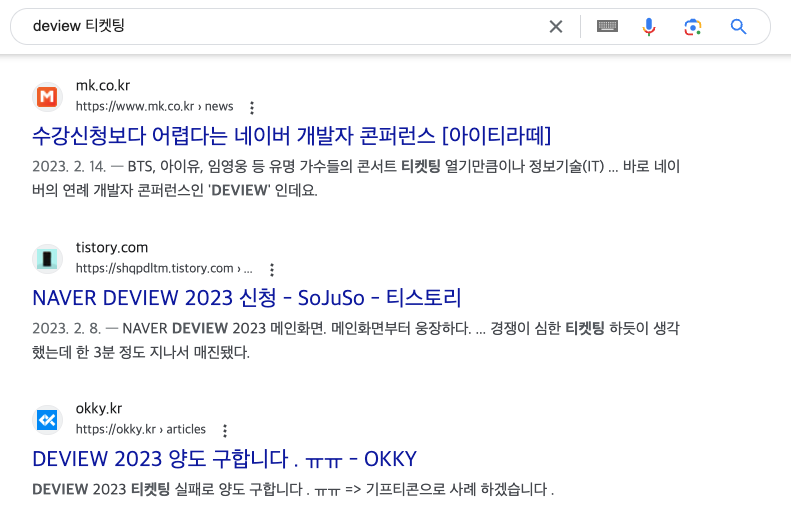
Task: Click the https://okky.kr › articles URL
Action: click(141, 429)
